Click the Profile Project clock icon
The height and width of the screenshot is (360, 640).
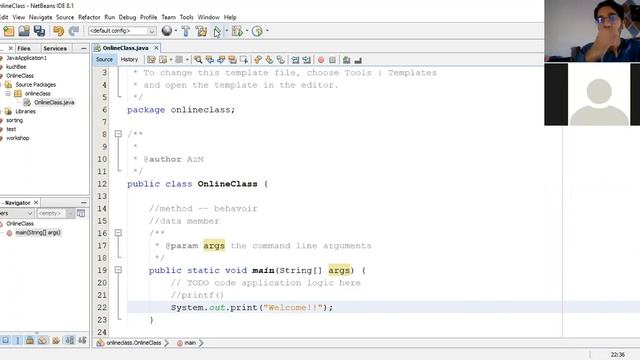click(x=257, y=31)
